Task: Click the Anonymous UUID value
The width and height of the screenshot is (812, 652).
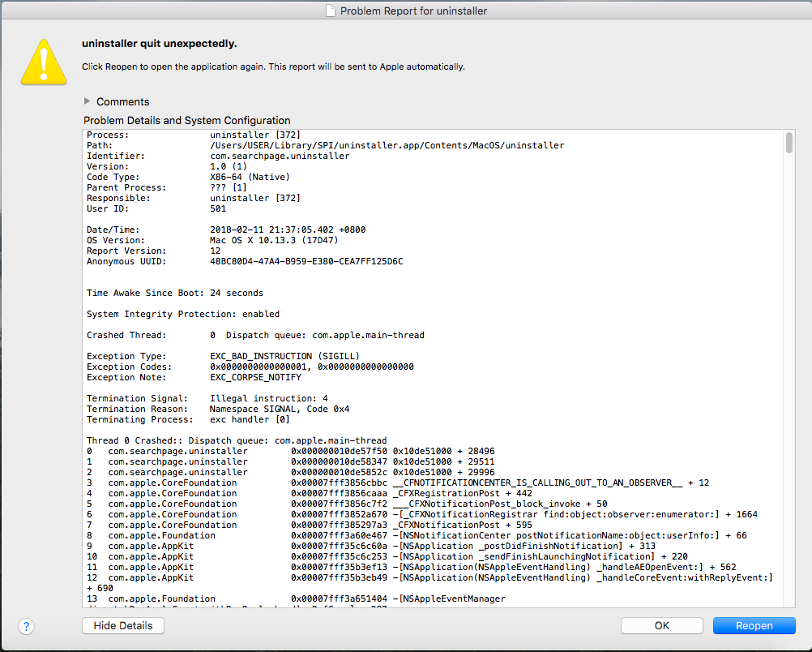Action: tap(306, 261)
